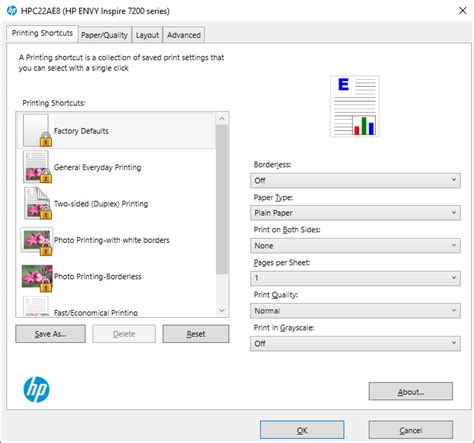Select "General Everyday Printing" label
The height and width of the screenshot is (443, 474).
(97, 167)
